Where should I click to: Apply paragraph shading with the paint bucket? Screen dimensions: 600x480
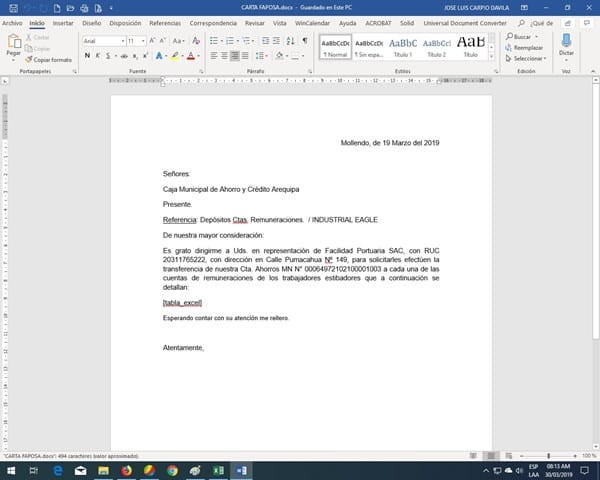tap(279, 56)
